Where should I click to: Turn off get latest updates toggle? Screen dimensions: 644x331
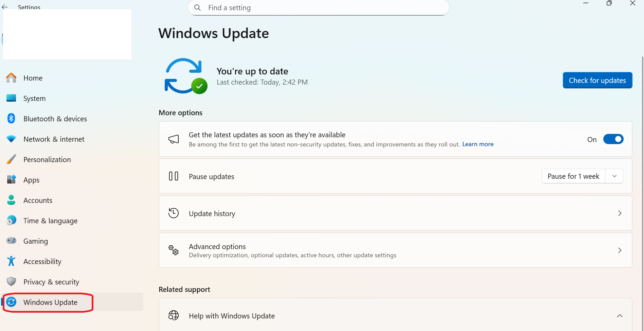coord(613,139)
